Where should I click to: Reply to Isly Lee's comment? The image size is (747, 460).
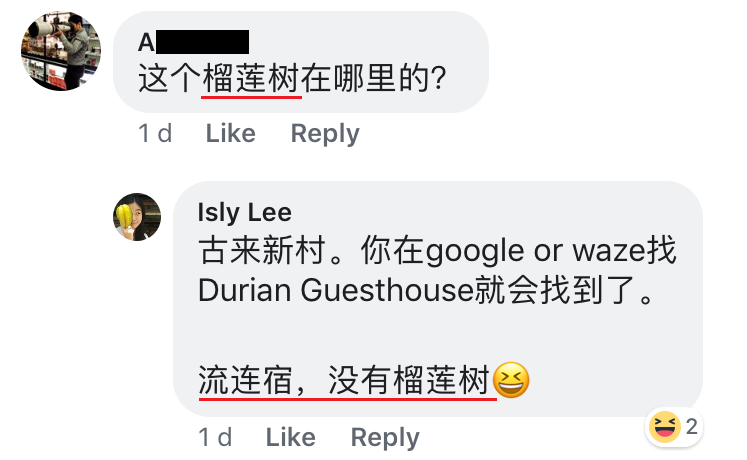click(x=385, y=437)
